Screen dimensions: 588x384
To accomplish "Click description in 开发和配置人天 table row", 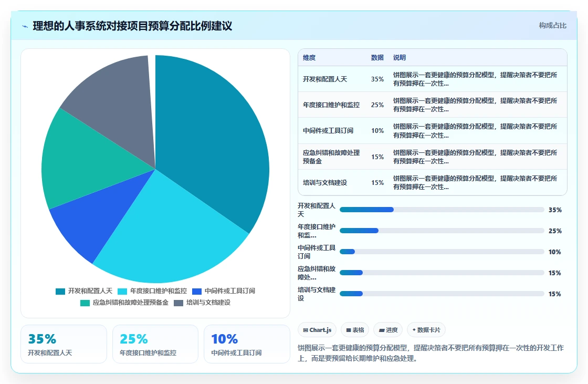I will (475, 79).
